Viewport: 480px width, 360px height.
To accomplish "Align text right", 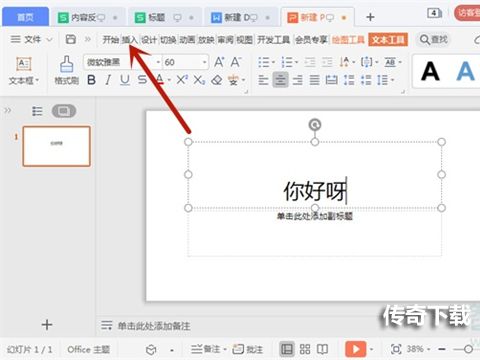I will click(297, 80).
